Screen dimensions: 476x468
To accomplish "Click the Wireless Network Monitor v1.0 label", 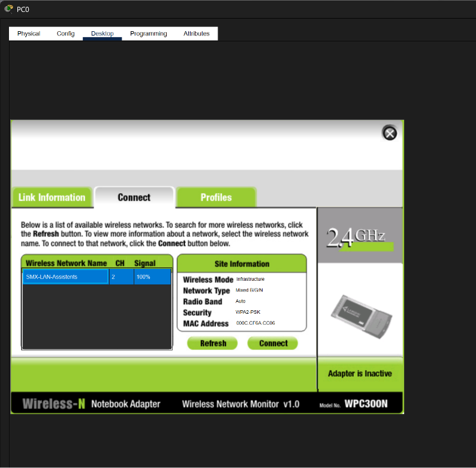I will (240, 404).
